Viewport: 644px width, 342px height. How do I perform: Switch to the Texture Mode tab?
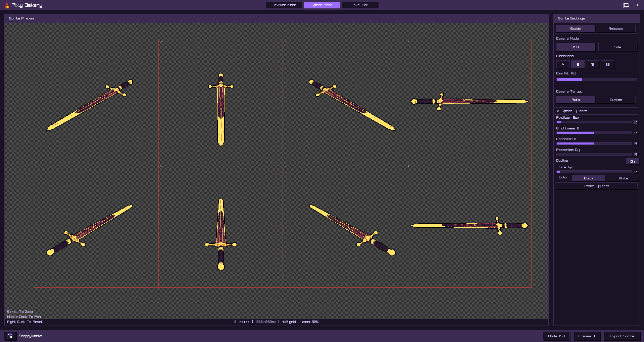[284, 5]
